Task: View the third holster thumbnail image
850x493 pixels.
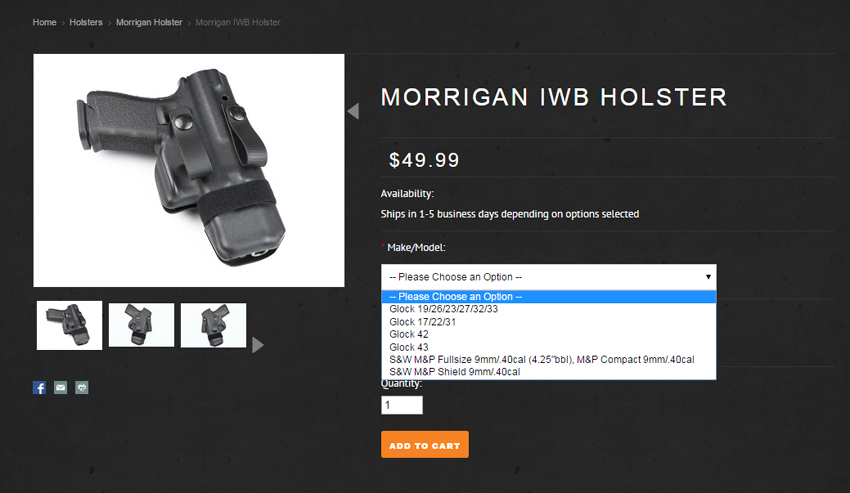Action: pos(213,325)
